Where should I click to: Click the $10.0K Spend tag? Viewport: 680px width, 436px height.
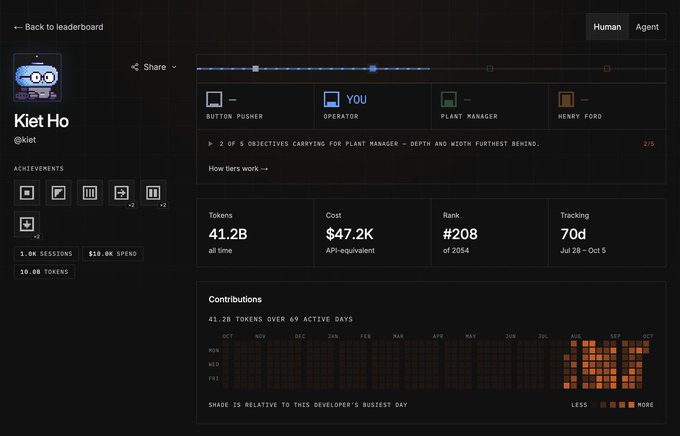113,254
